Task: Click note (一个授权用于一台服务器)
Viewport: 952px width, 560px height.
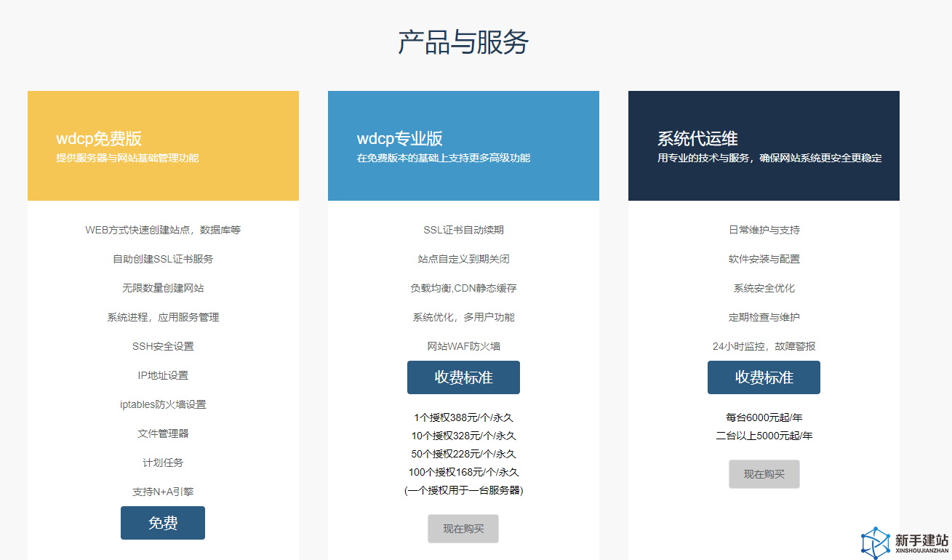Action: [463, 490]
